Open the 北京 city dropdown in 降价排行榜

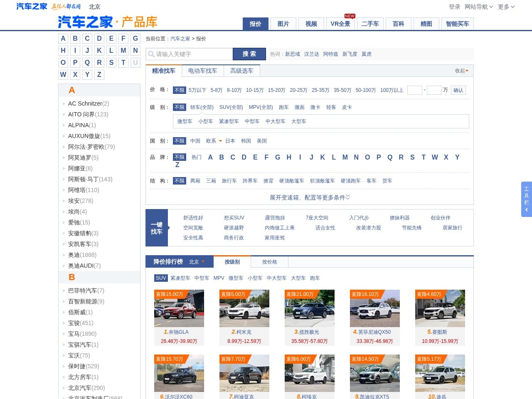[197, 262]
